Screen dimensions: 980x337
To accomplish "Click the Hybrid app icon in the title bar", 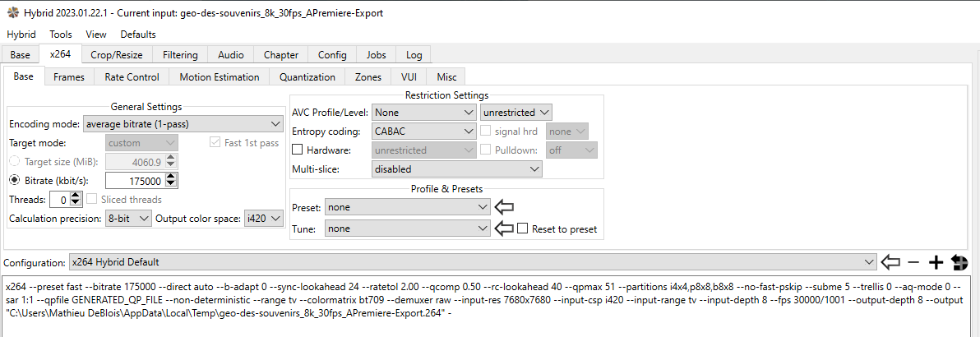I will 12,13.
